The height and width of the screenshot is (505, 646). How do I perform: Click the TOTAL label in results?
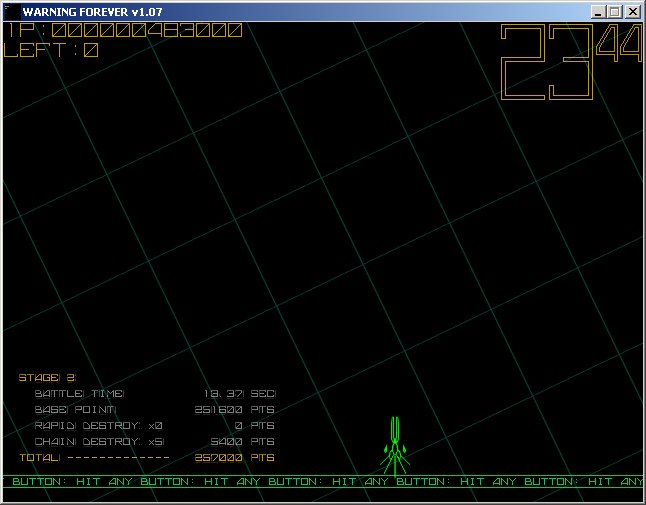click(40, 458)
